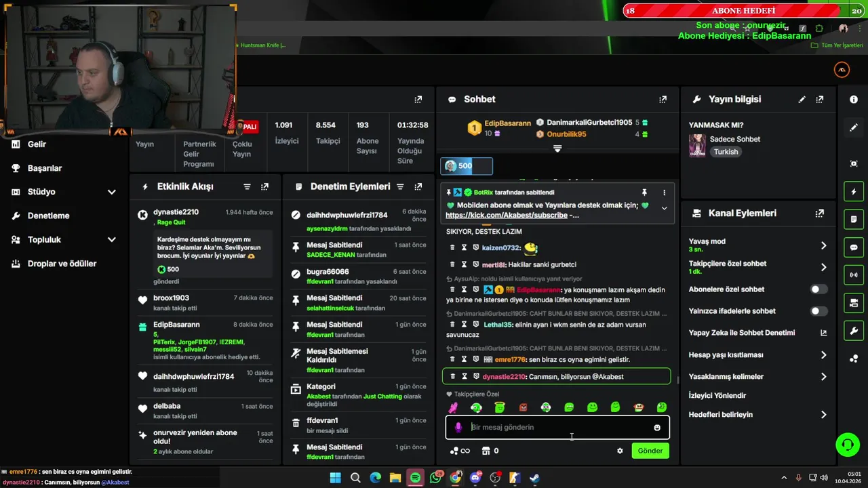Open pinned message three-dot menu
This screenshot has height=488, width=868.
click(x=664, y=192)
